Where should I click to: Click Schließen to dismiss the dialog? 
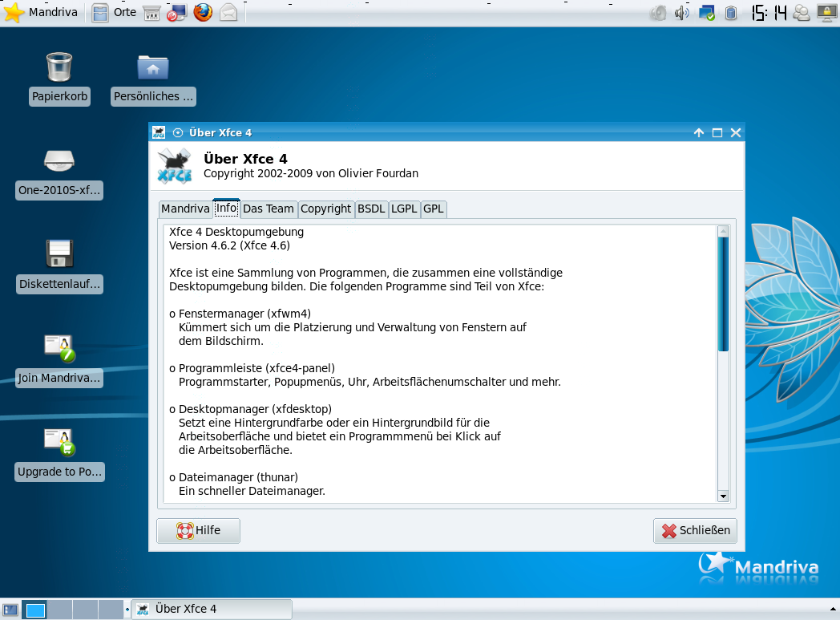[x=694, y=530]
